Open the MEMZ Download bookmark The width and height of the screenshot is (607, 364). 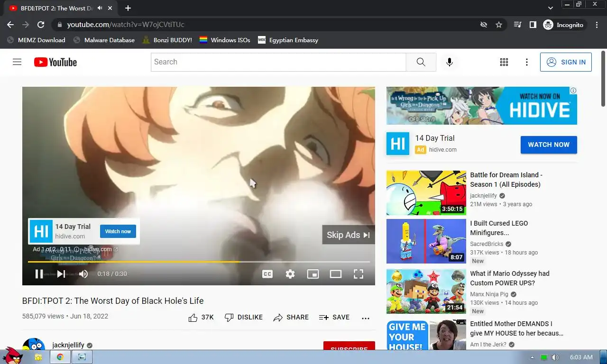click(x=36, y=40)
